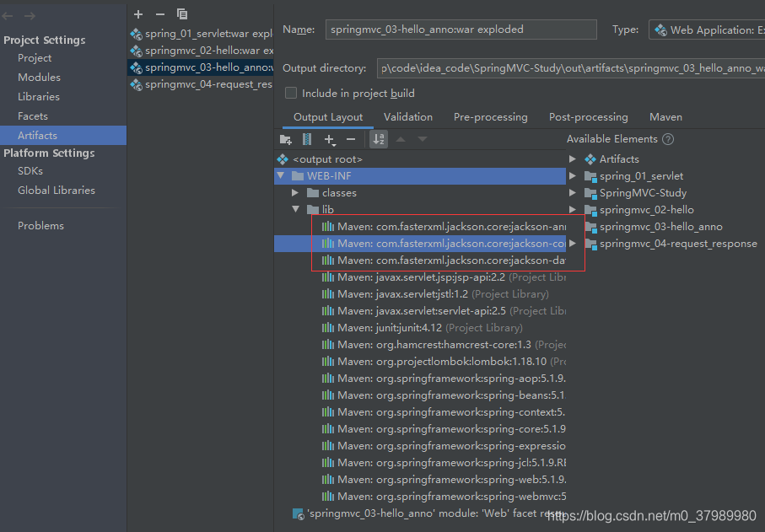Select the jackson-core Maven library
Viewport: 765px width, 532px height.
coord(420,244)
